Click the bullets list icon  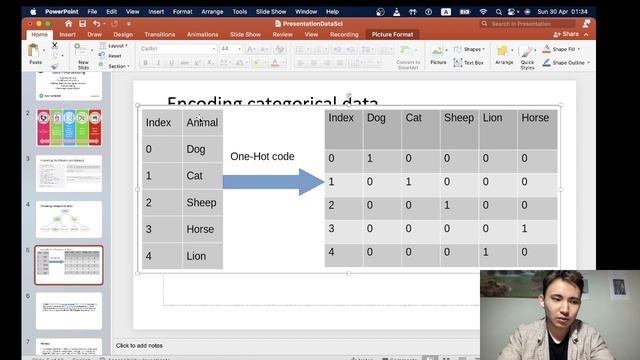click(300, 49)
